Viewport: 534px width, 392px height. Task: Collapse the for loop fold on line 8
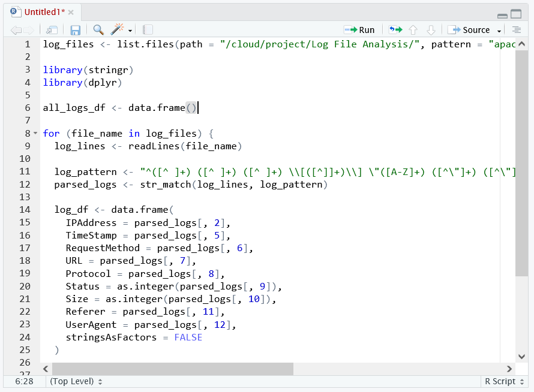tap(35, 134)
